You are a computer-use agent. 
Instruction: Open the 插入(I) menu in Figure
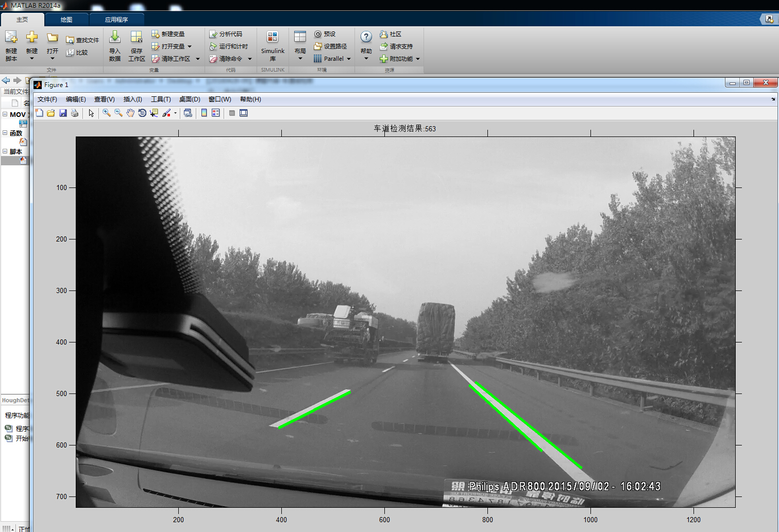click(133, 99)
